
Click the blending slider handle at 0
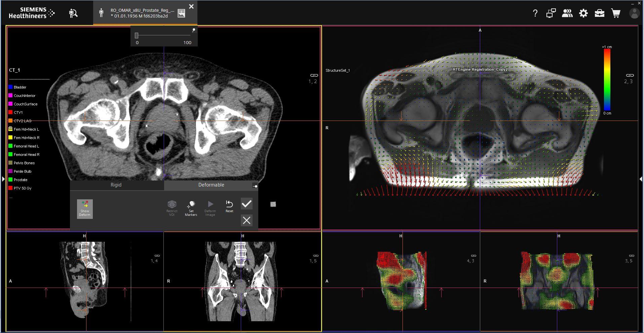point(137,35)
